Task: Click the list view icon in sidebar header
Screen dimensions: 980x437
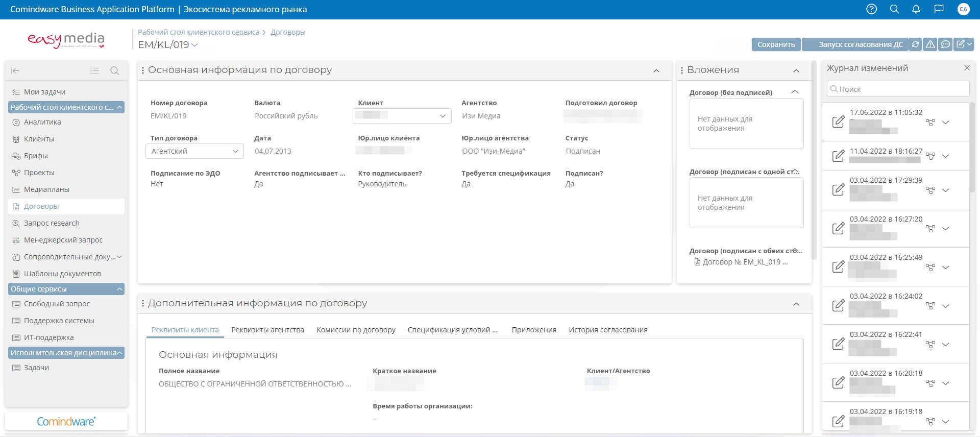Action: coord(94,71)
